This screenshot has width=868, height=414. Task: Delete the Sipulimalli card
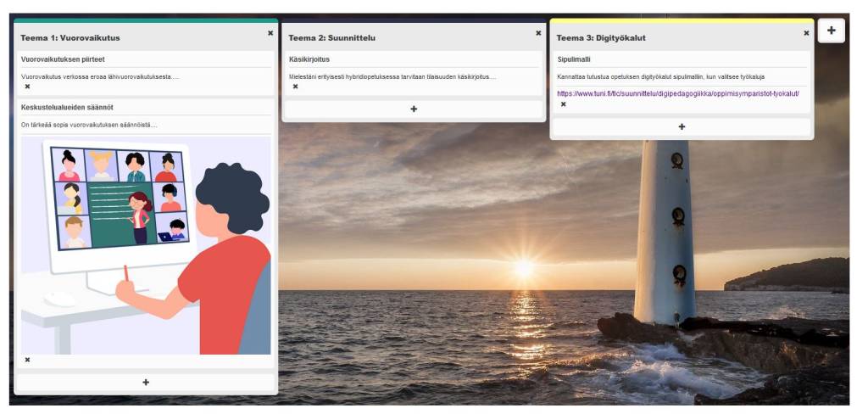(x=563, y=104)
